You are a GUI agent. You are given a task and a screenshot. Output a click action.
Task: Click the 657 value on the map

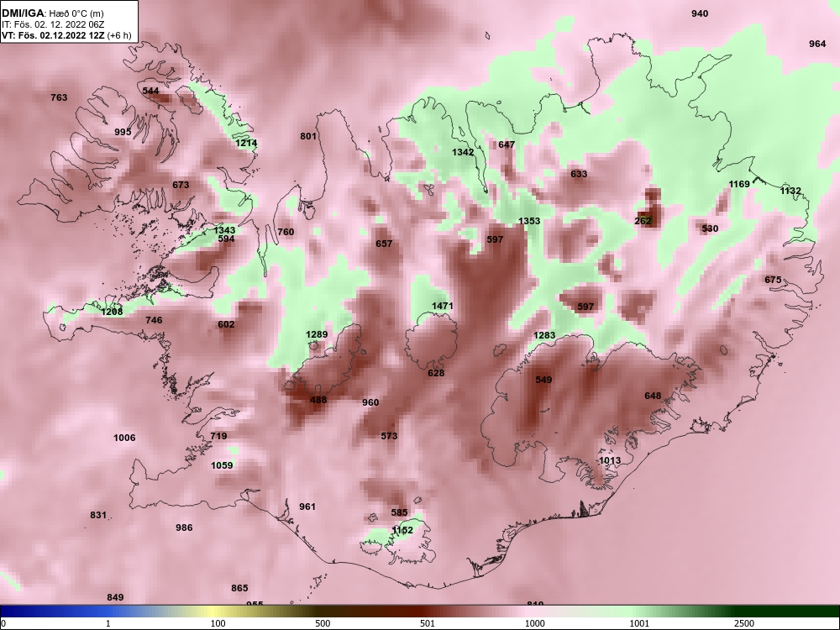tap(384, 244)
